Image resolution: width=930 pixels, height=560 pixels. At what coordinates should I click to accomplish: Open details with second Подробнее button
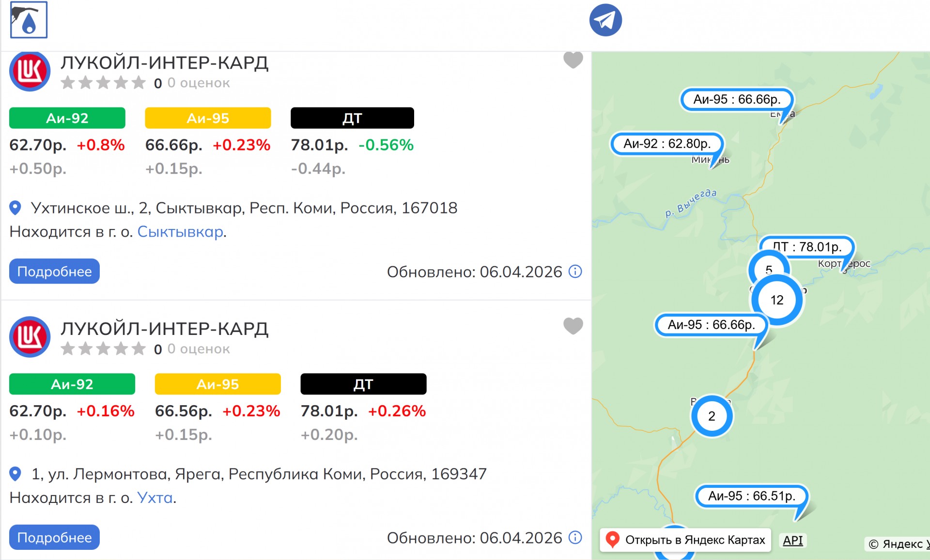click(54, 537)
